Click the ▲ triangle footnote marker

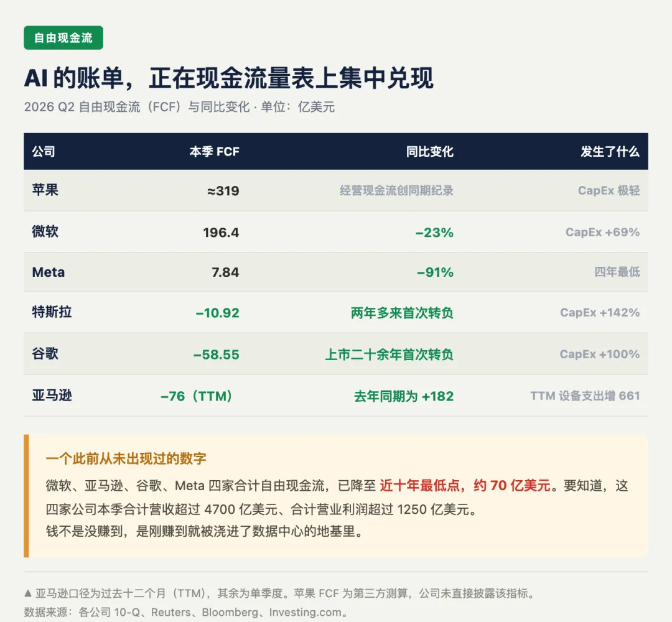pyautogui.click(x=28, y=593)
